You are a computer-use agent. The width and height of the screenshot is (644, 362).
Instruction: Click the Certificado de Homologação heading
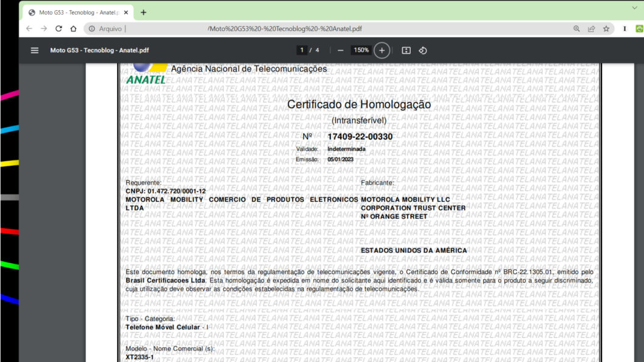[359, 104]
